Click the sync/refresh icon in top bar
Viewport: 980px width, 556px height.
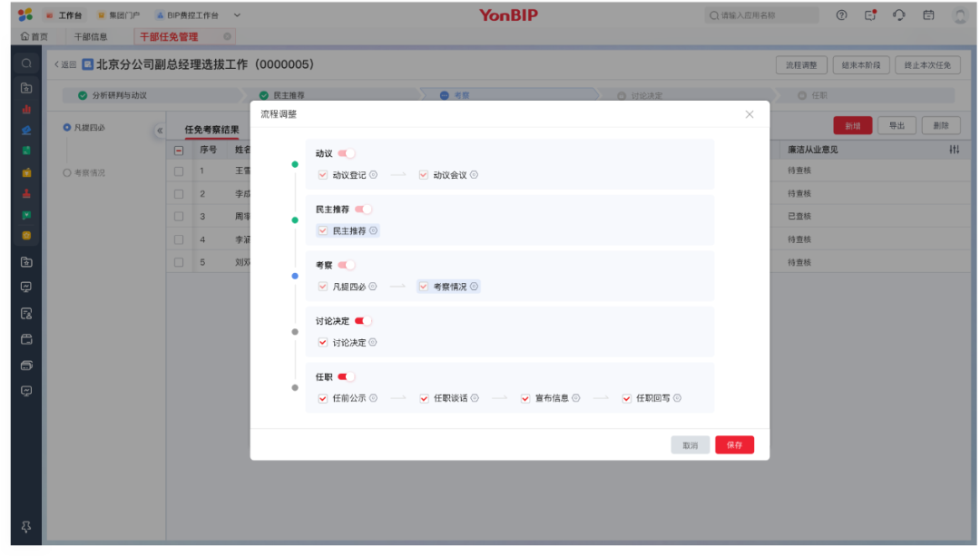point(898,15)
